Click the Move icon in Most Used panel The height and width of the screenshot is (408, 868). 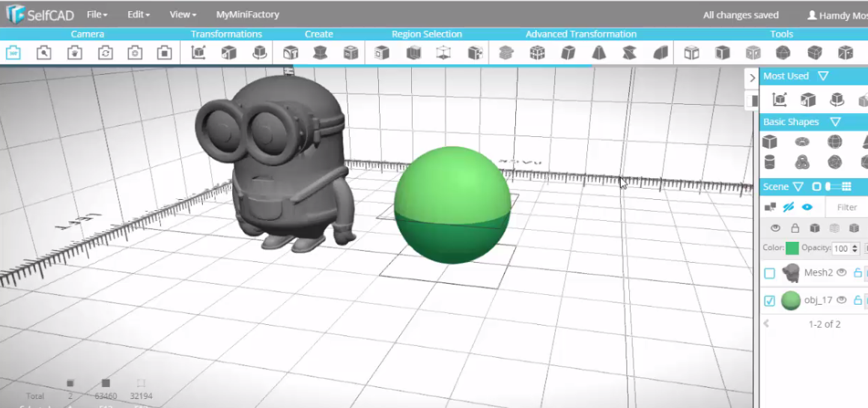780,100
